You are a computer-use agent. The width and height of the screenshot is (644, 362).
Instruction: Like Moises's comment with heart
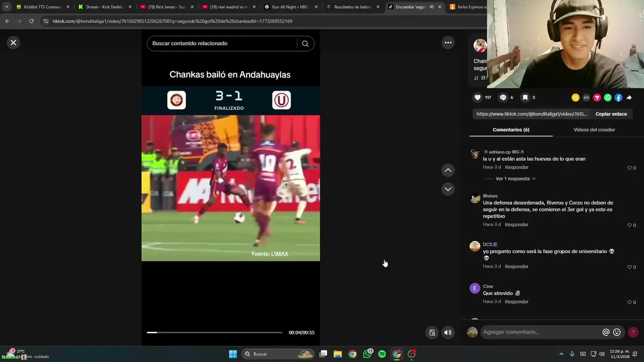(629, 225)
